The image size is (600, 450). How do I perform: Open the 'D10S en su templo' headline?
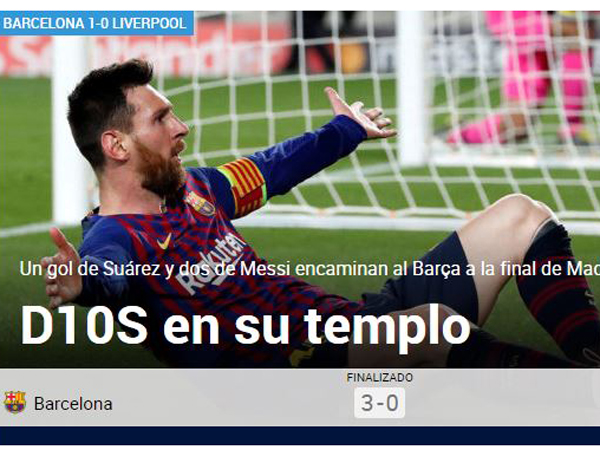tap(245, 326)
